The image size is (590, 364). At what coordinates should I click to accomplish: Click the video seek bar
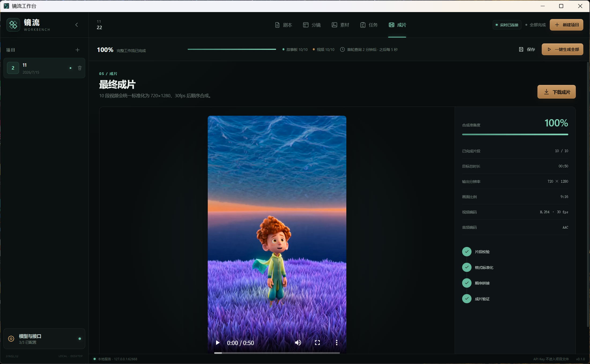(277, 353)
